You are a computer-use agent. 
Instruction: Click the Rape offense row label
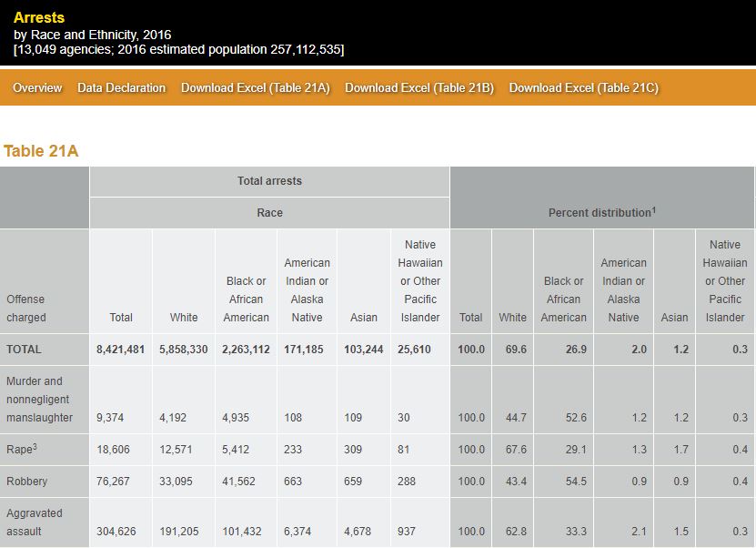click(x=23, y=449)
